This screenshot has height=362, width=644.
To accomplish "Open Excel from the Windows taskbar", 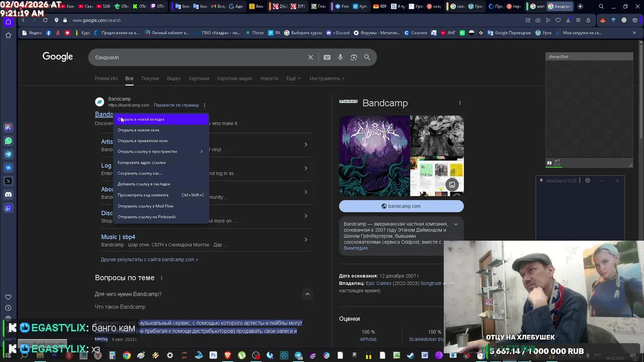I will click(x=396, y=355).
